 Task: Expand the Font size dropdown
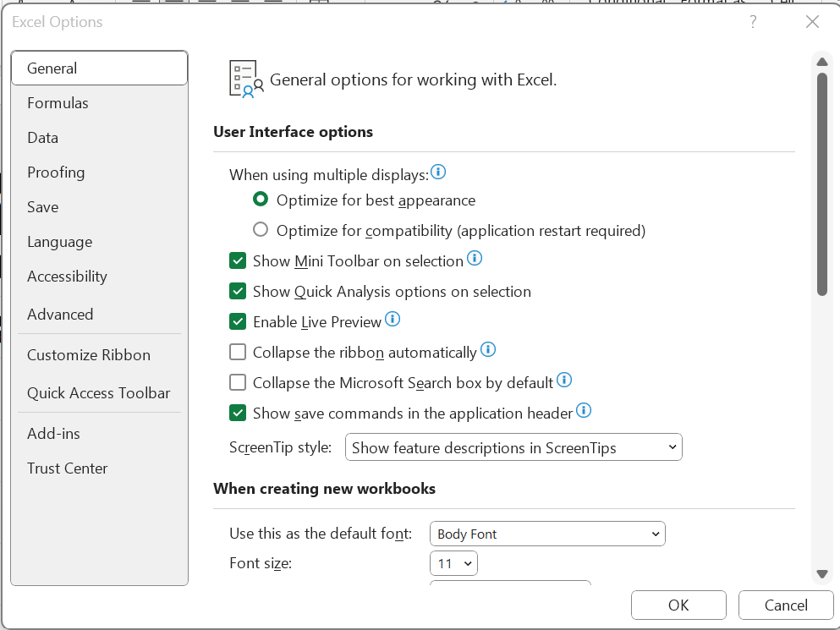[x=453, y=562]
